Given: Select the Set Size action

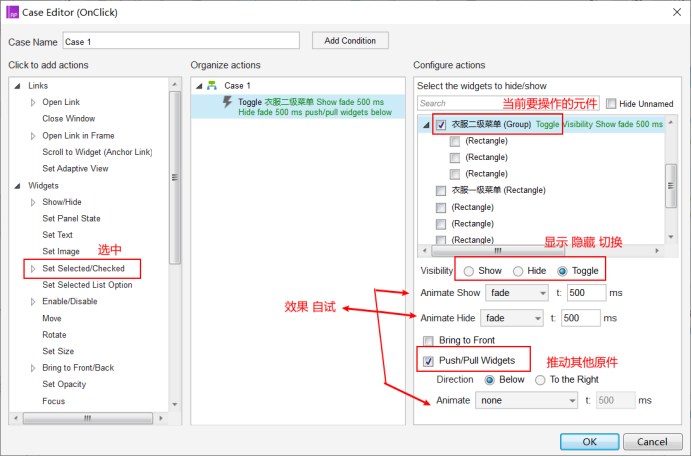Looking at the screenshot, I should coord(58,352).
